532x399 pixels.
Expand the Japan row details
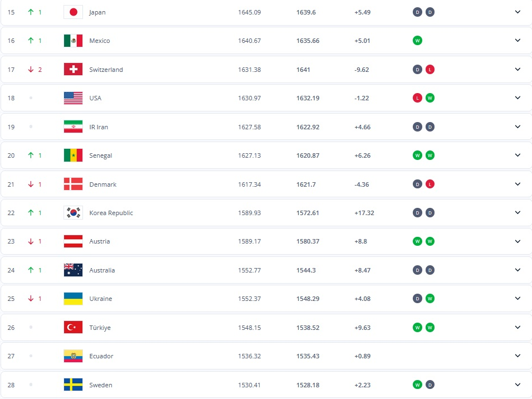click(x=518, y=12)
